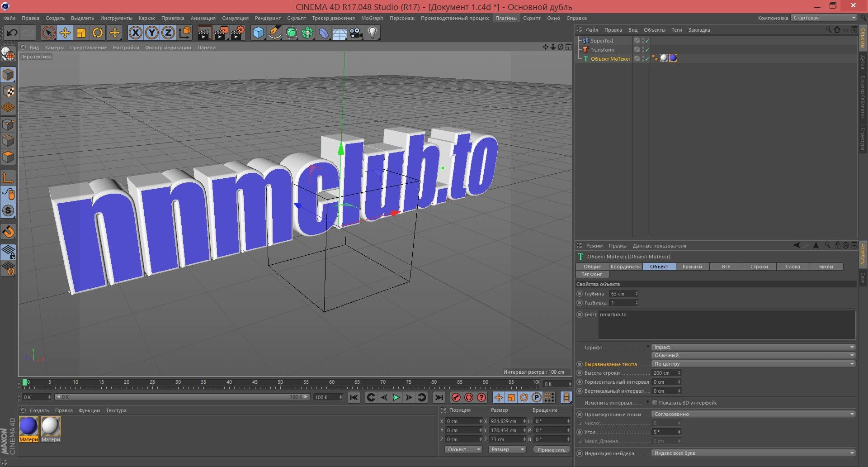Image resolution: width=868 pixels, height=467 pixels.
Task: Select the SuperText object in the tree
Action: [602, 41]
